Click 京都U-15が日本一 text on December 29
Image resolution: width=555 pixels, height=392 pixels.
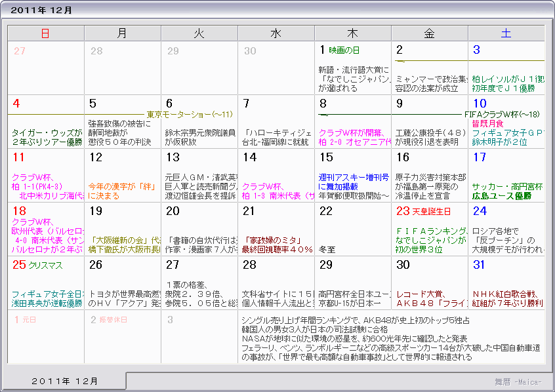tap(350, 304)
